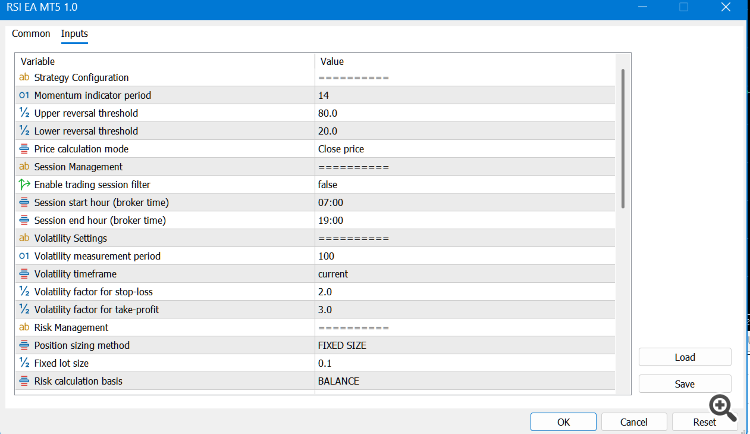This screenshot has width=750, height=434.
Task: Select the Volatility timeframe label
Action: [x=75, y=274]
